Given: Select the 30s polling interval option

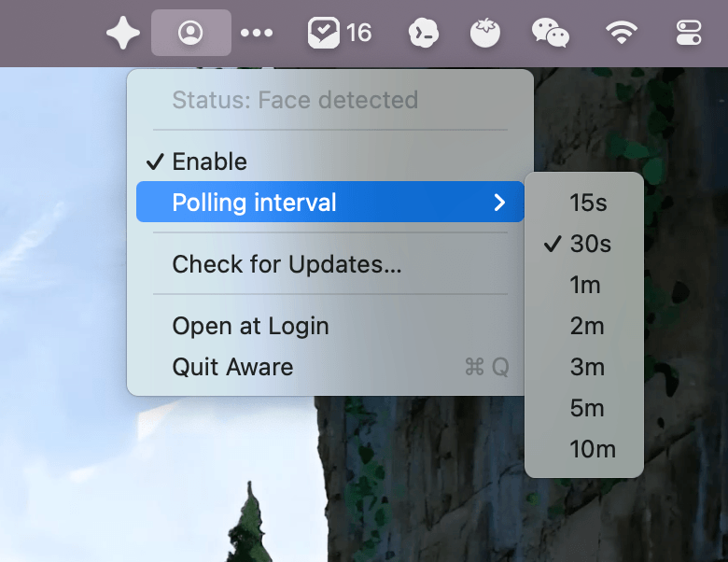Looking at the screenshot, I should pyautogui.click(x=590, y=244).
